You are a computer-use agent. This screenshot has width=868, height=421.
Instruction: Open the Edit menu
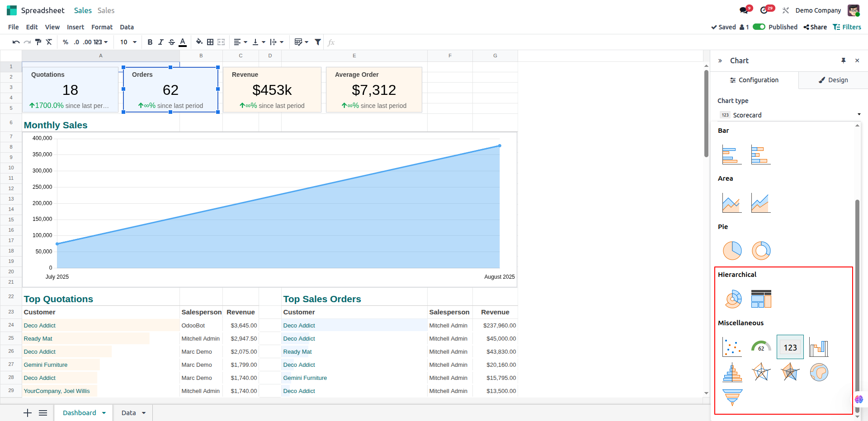(32, 27)
